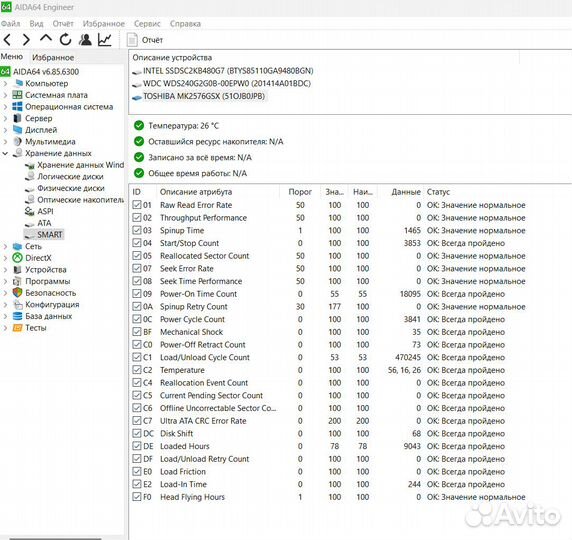
Task: Expand the Тесты tree node
Action: click(x=5, y=328)
